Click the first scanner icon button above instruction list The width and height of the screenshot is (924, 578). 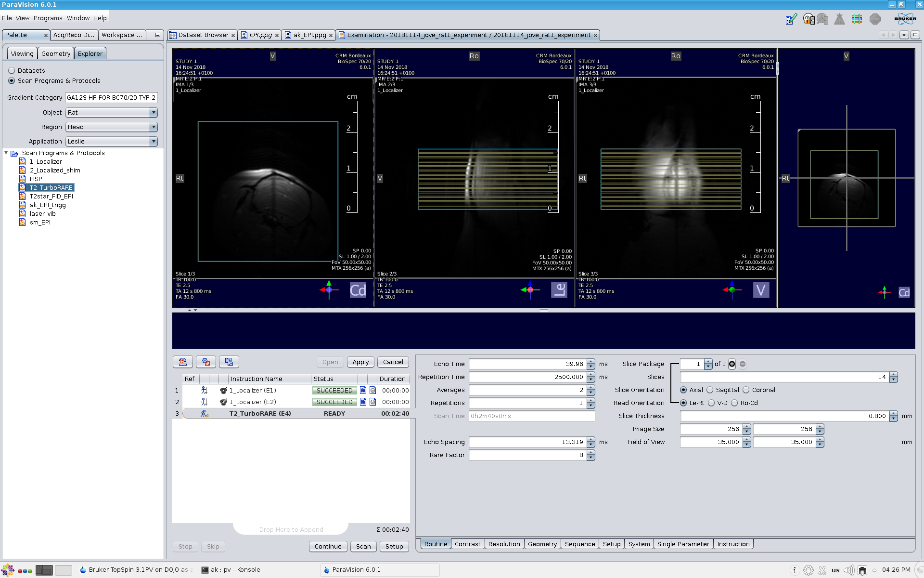(183, 362)
